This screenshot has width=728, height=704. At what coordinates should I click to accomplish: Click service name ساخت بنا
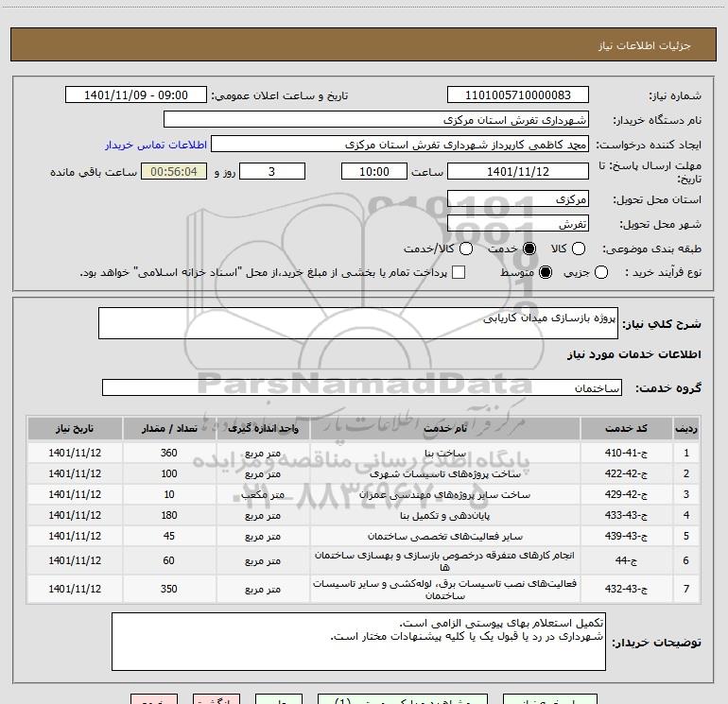(444, 454)
